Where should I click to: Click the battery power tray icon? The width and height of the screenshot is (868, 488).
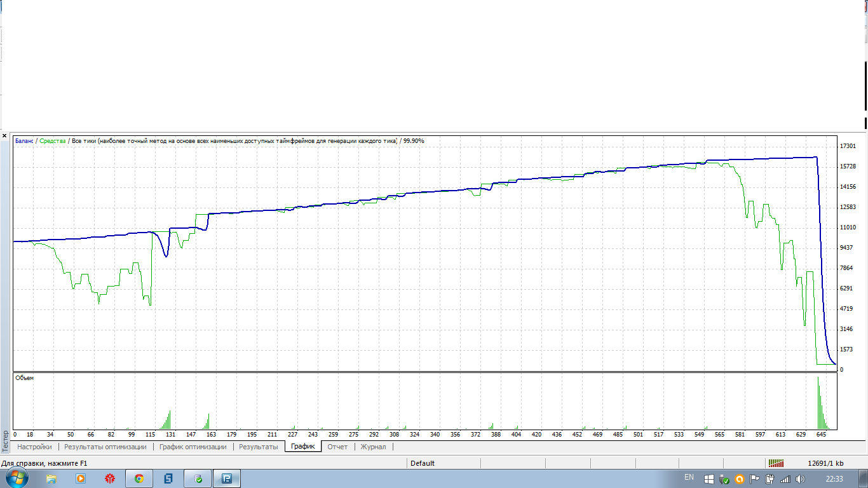coord(770,479)
